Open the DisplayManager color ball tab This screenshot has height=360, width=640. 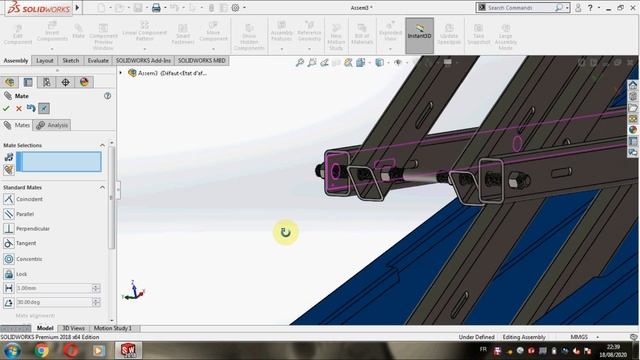(x=84, y=82)
